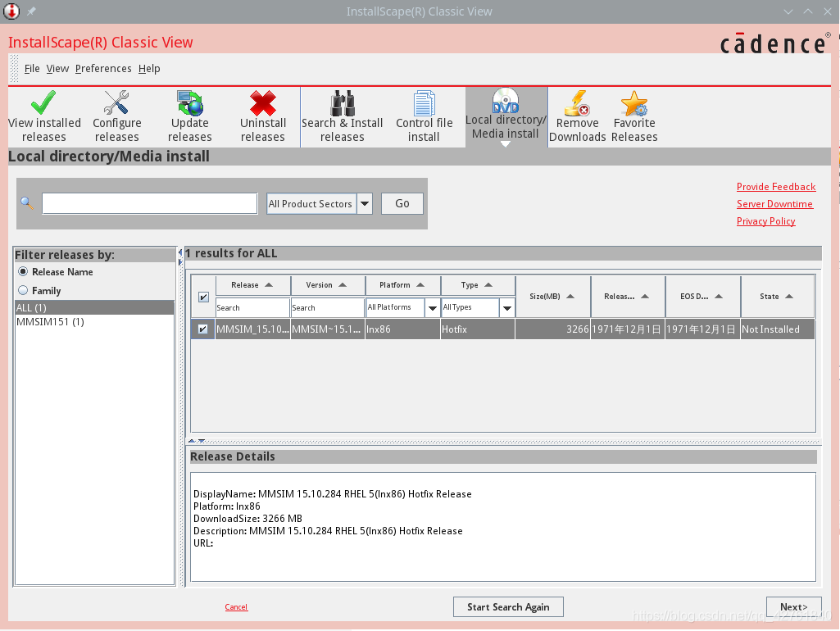This screenshot has height=631, width=840.
Task: Click the Cancel link
Action: pyautogui.click(x=236, y=607)
